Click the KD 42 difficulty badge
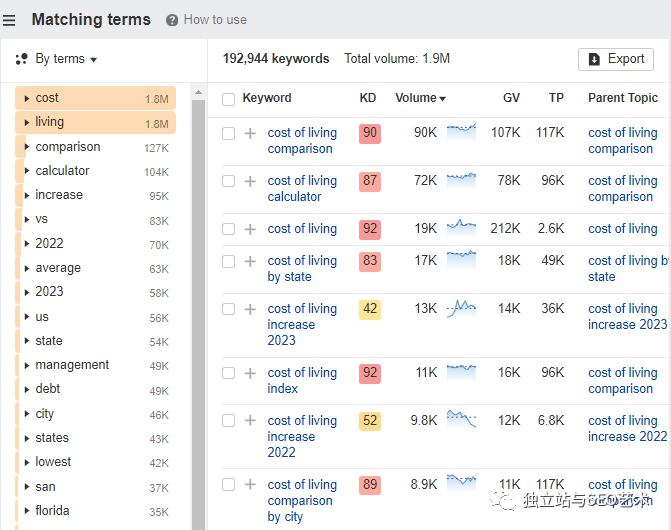671x530 pixels. (x=370, y=309)
